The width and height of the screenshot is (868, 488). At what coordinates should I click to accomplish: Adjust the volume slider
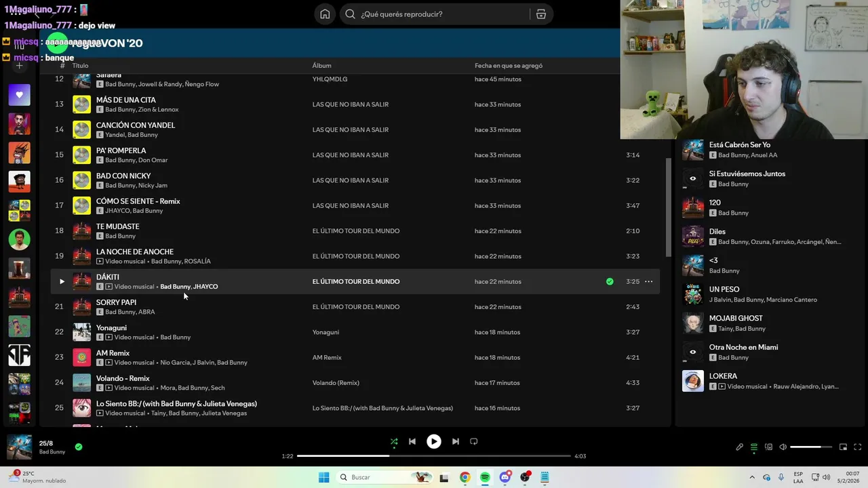click(811, 447)
